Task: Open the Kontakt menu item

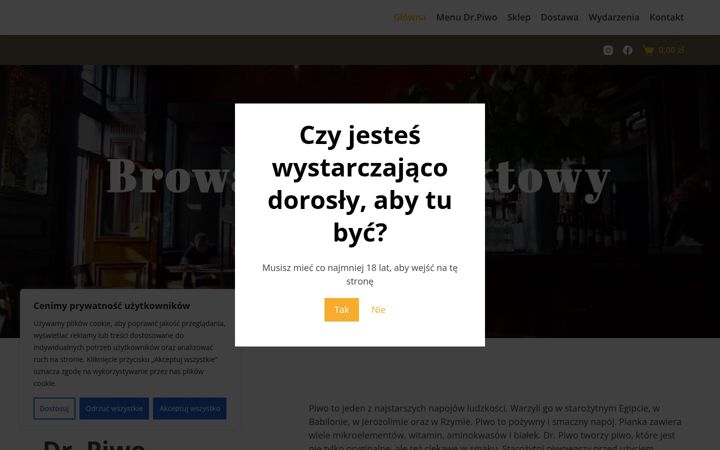Action: point(666,17)
